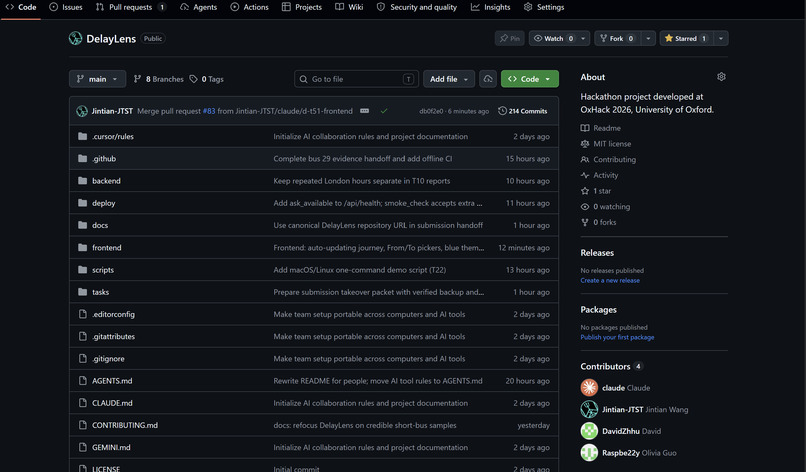Screen dimensions: 806x472
Task: Open the CONTRIBUTING.md file
Action: coord(125,425)
